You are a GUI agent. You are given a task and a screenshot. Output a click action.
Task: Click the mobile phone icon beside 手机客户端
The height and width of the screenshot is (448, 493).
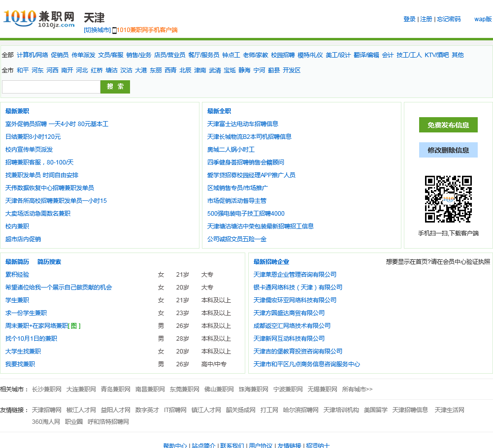pos(114,30)
